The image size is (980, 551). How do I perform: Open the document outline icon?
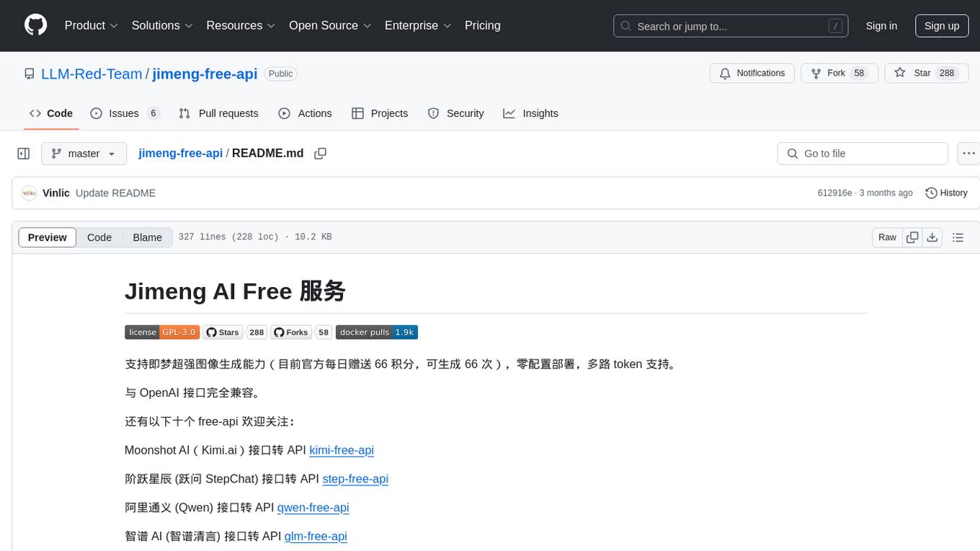pyautogui.click(x=958, y=237)
